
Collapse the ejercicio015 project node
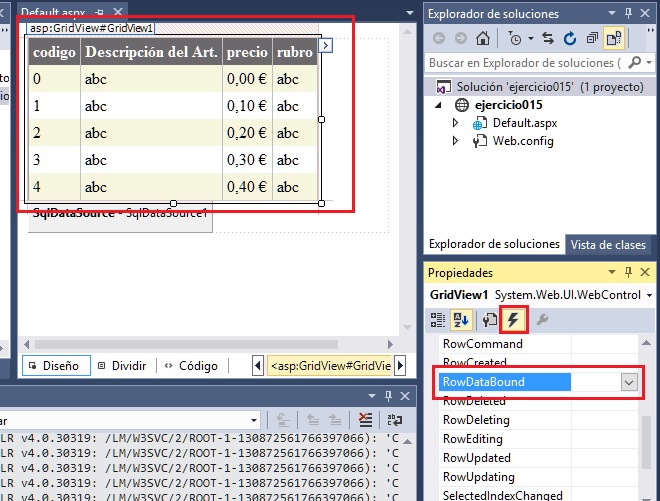click(x=439, y=105)
